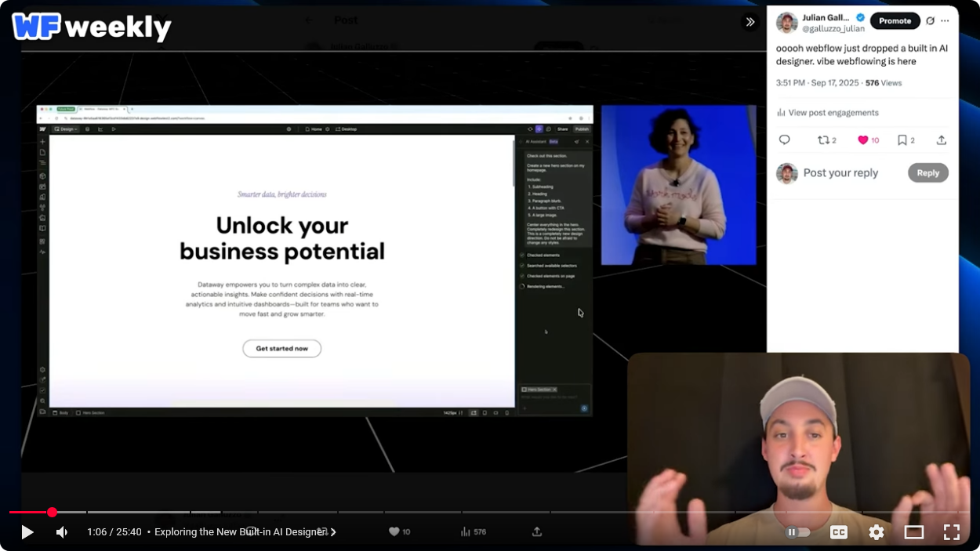980x551 pixels.
Task: Click 'Smarter data, brighter decisions' subheading
Action: coord(282,194)
